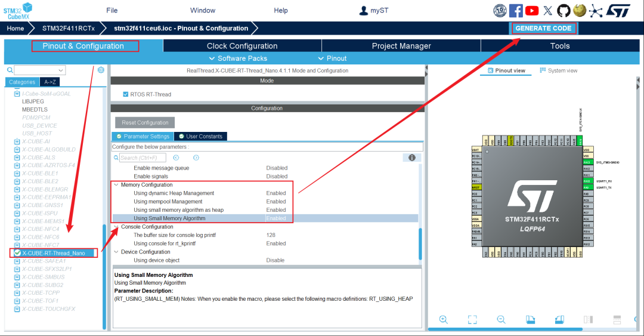The image size is (644, 336).
Task: Open the YouTube icon in header
Action: [532, 10]
